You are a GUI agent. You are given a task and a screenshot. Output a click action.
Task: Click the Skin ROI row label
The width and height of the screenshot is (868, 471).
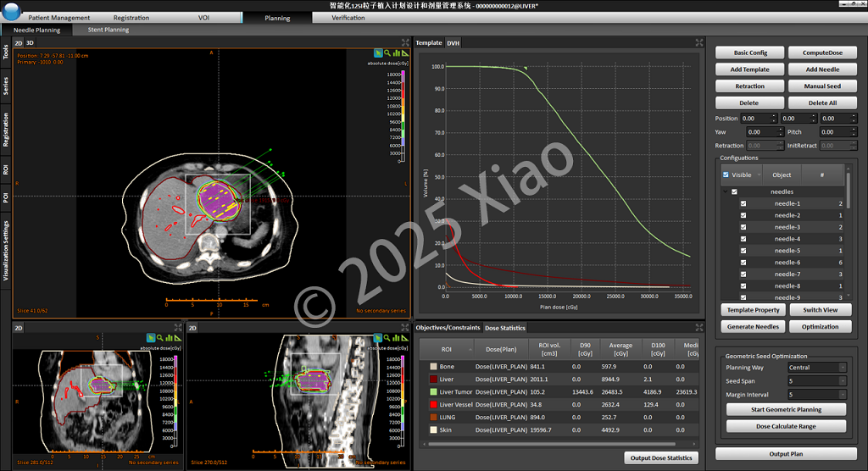[445, 430]
